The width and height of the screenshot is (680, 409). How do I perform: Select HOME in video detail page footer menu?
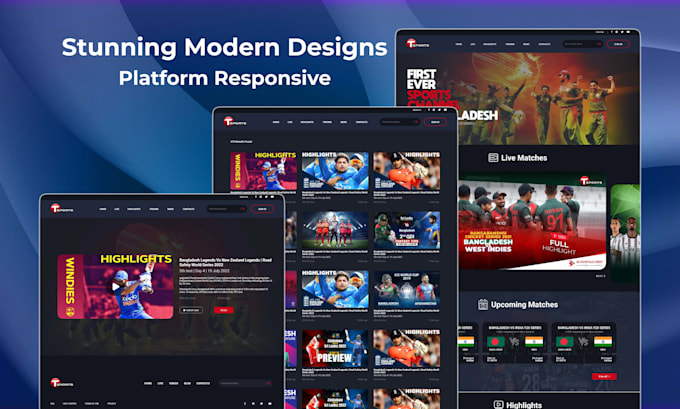(148, 383)
